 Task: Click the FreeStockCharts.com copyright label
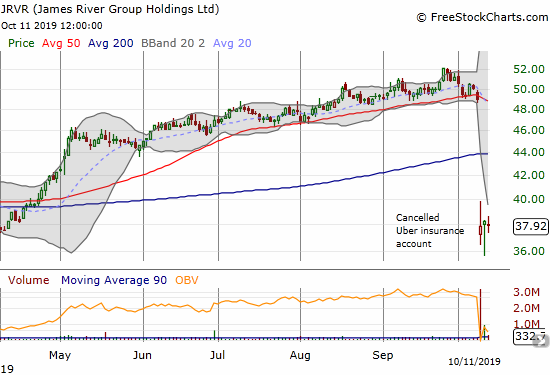[482, 17]
